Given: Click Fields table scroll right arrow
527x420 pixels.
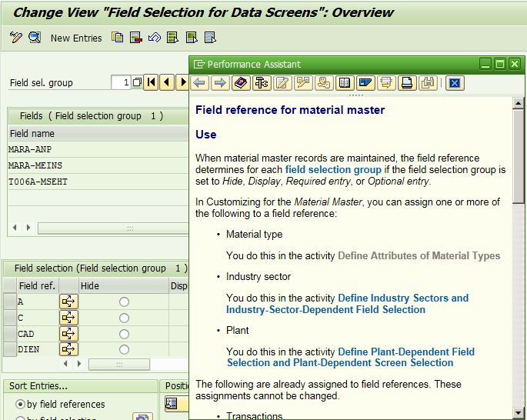Looking at the screenshot, I should point(28,228).
